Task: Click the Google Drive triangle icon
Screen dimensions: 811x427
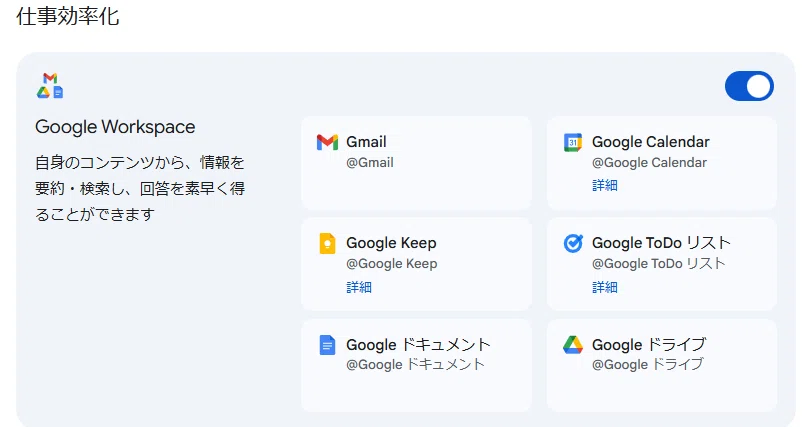Action: pos(573,345)
